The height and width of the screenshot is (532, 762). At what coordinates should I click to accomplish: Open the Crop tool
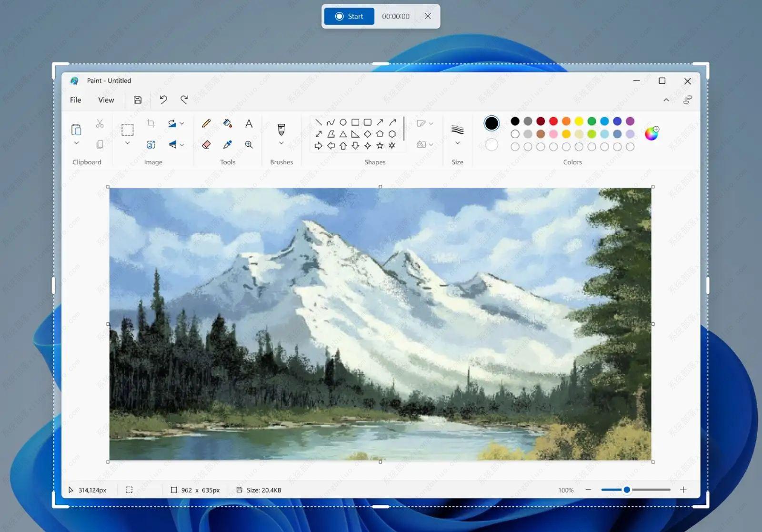pos(151,123)
